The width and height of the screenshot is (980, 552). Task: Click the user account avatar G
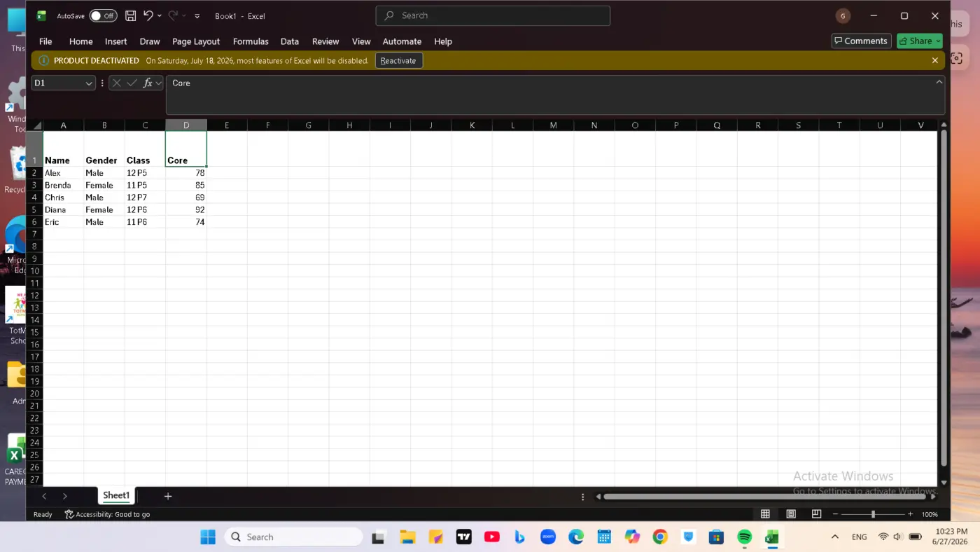click(x=843, y=15)
